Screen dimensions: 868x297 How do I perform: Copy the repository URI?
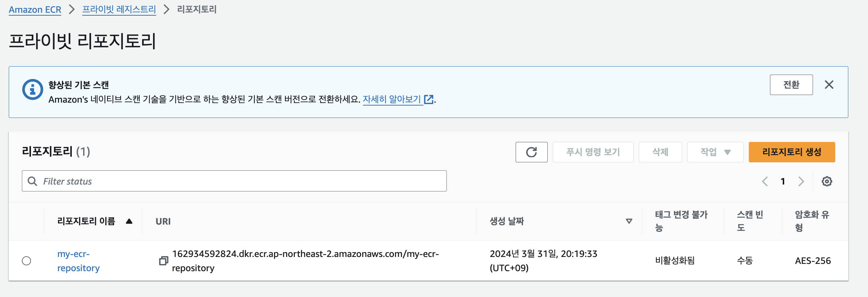point(164,261)
